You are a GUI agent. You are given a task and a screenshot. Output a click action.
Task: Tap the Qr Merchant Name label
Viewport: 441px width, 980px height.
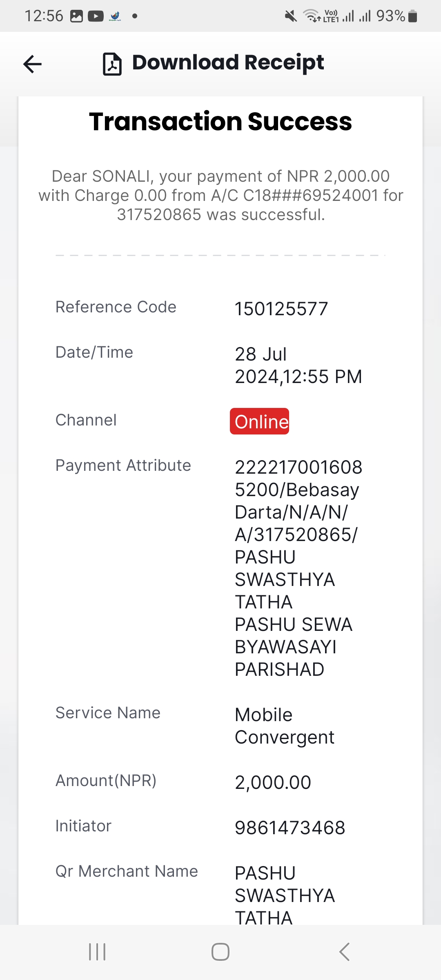point(127,871)
